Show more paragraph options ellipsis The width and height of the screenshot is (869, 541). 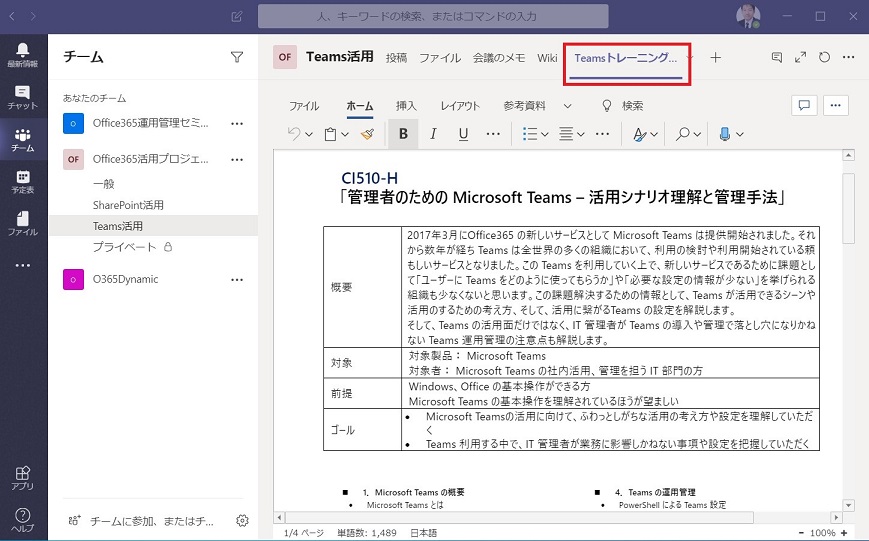point(602,134)
